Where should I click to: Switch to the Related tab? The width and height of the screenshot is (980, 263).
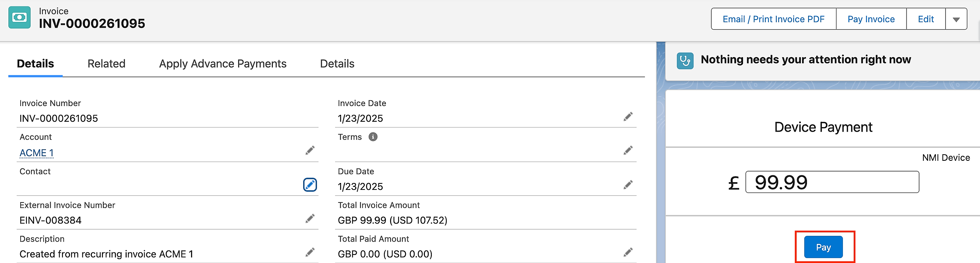click(106, 64)
